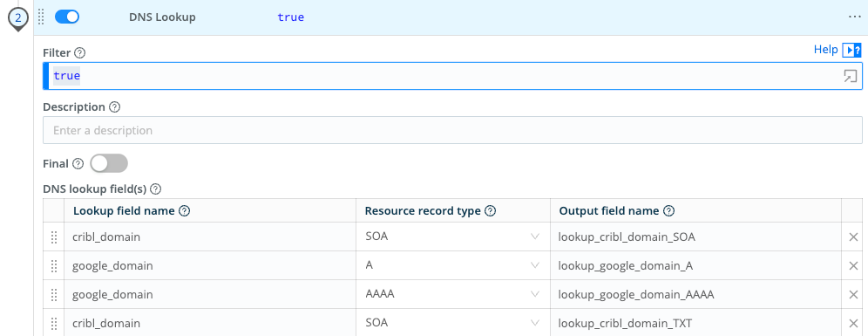The image size is (868, 336).
Task: Grab drag handle of lookup_google_domain_A row
Action: coord(54,266)
